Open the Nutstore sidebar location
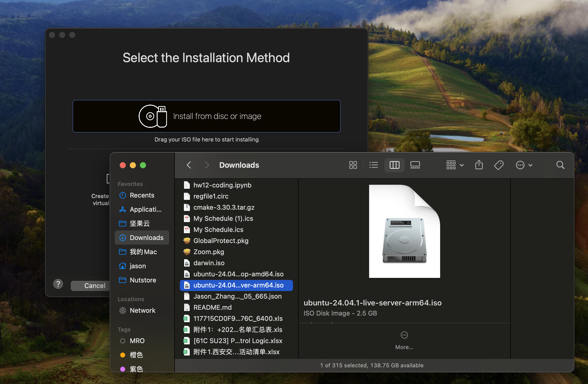Viewport: 588px width, 384px height. point(143,280)
